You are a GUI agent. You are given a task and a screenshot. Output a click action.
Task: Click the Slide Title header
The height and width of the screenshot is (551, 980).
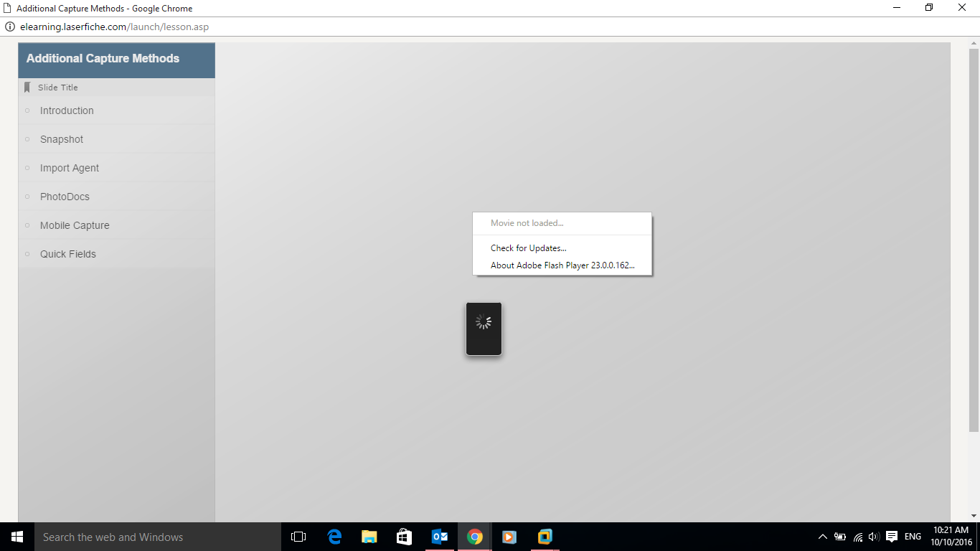coord(58,88)
